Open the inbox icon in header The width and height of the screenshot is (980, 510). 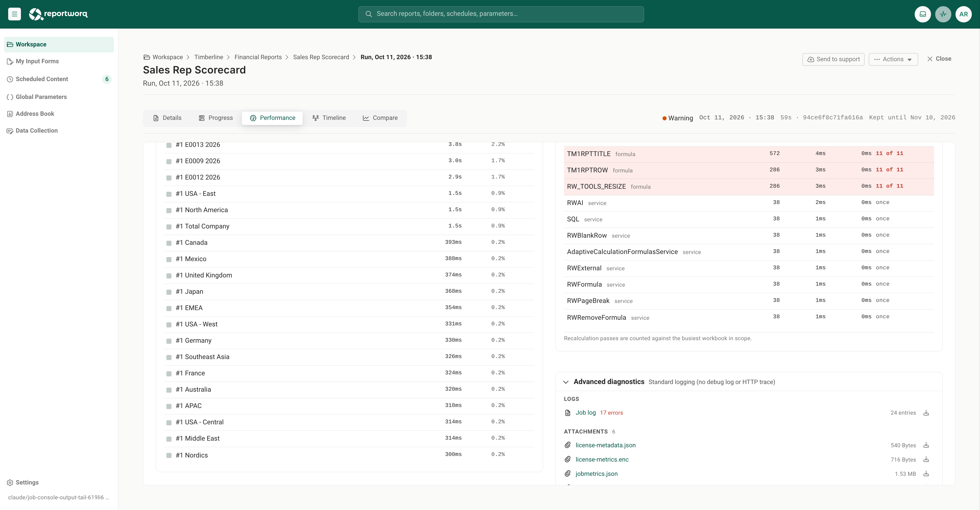click(x=923, y=14)
